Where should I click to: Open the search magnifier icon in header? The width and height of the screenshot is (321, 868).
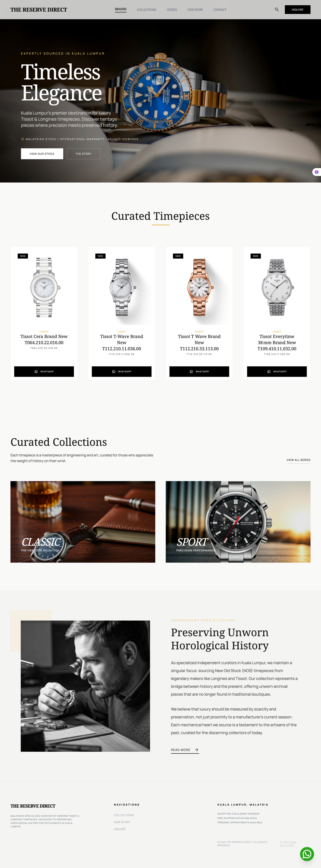click(277, 9)
